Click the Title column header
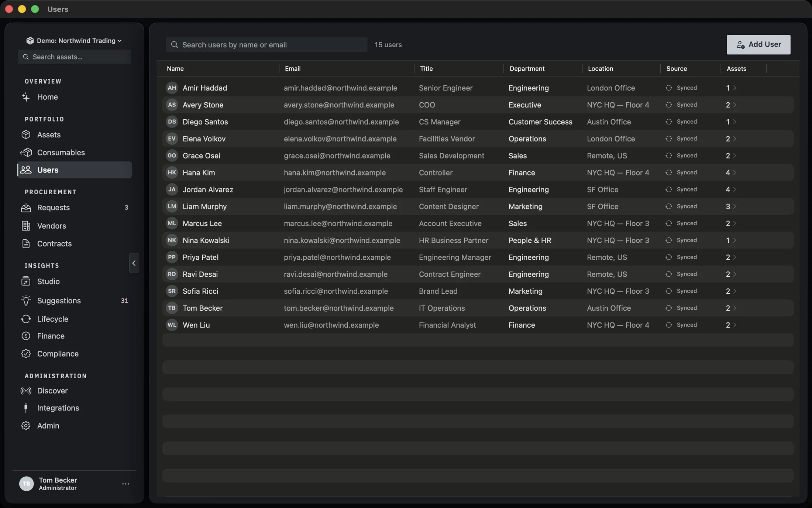Viewport: 812px width, 508px height. tap(426, 69)
